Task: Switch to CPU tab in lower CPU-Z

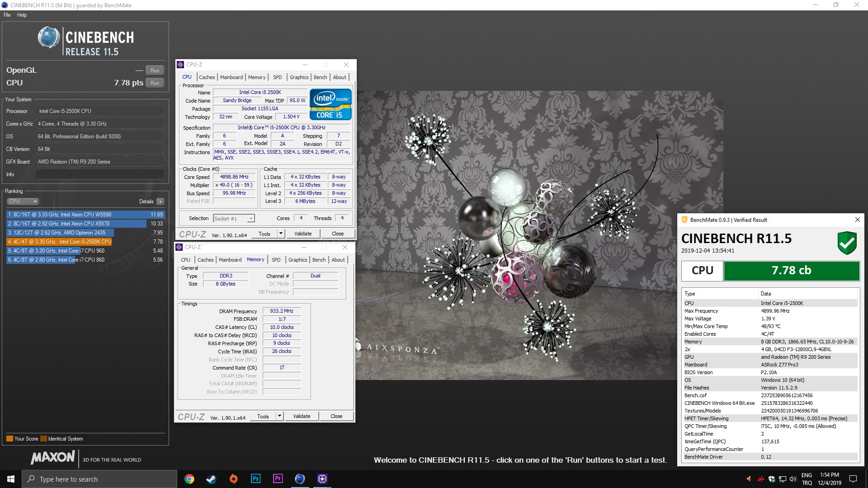Action: point(185,260)
